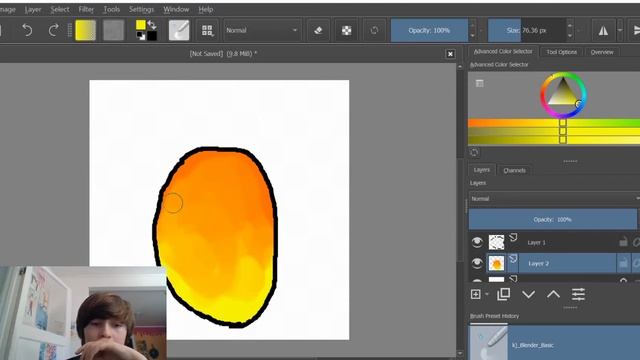
Task: Toggle lock on Layer 1
Action: click(623, 242)
